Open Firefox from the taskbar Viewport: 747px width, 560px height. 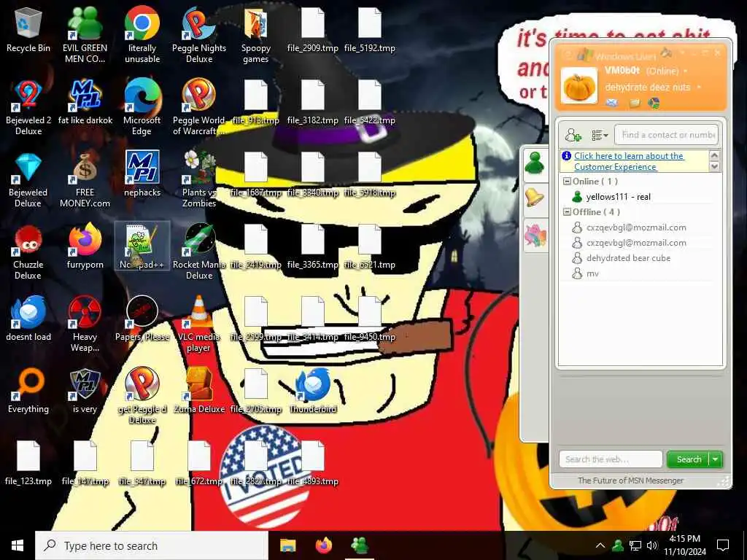324,545
